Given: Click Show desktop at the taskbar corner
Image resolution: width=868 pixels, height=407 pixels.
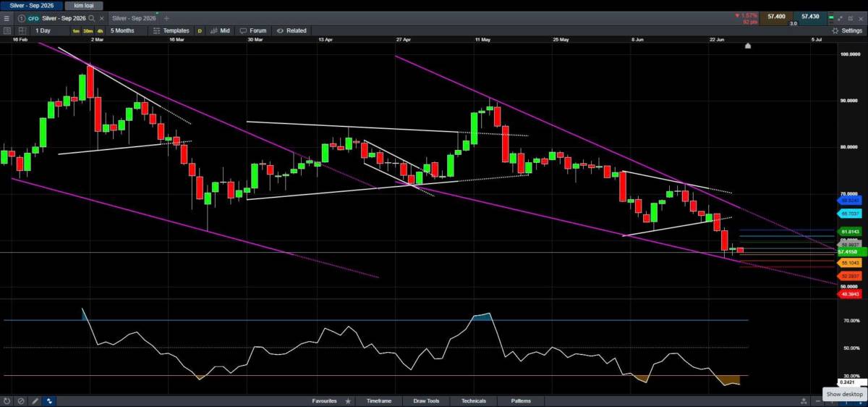Looking at the screenshot, I should click(x=845, y=394).
